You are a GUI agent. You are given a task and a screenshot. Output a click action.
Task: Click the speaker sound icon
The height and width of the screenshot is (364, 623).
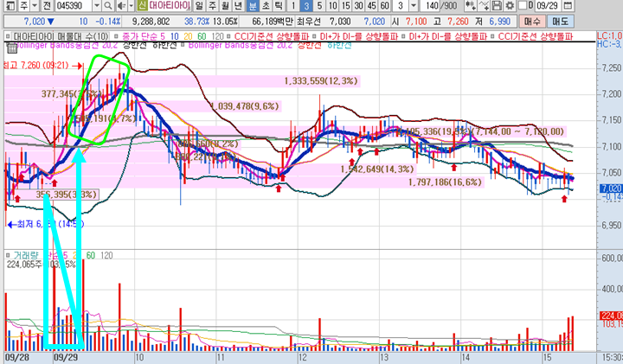click(x=121, y=5)
